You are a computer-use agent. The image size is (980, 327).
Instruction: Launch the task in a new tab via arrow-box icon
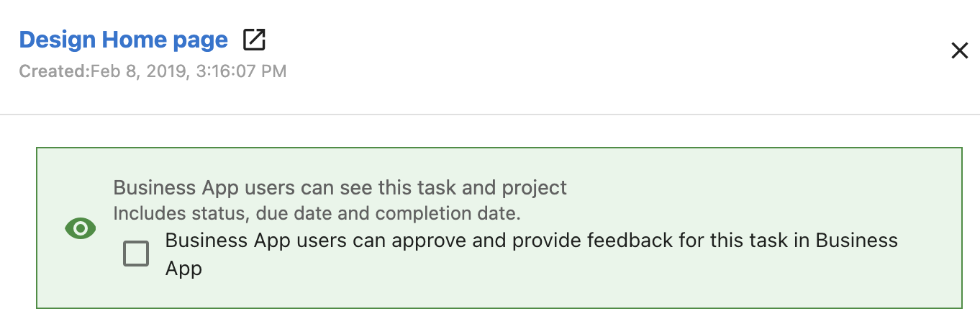point(254,40)
